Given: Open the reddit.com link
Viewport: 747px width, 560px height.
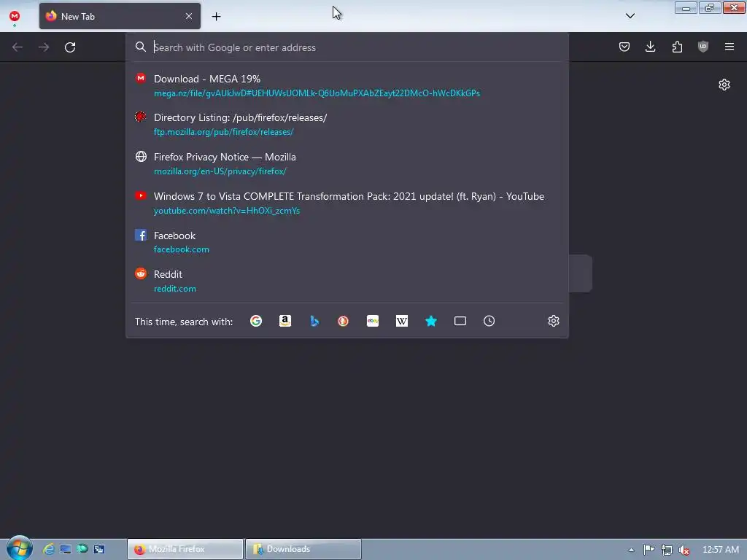Looking at the screenshot, I should 175,289.
